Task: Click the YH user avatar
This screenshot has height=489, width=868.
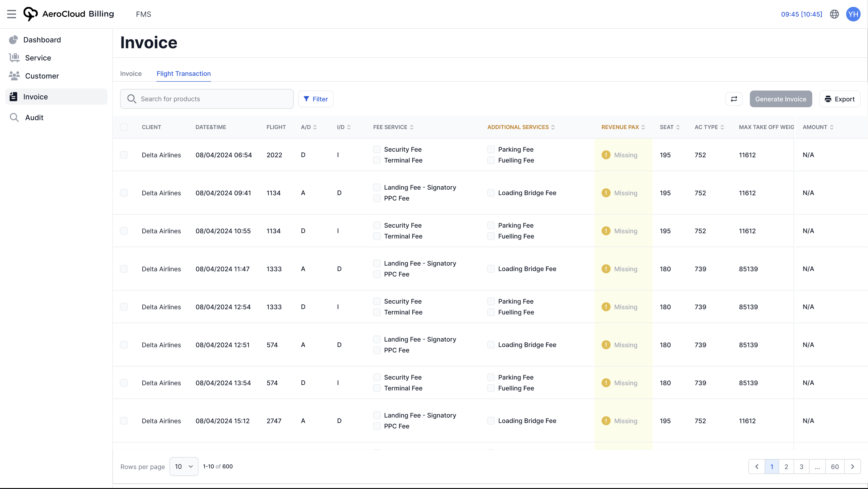Action: coord(854,14)
